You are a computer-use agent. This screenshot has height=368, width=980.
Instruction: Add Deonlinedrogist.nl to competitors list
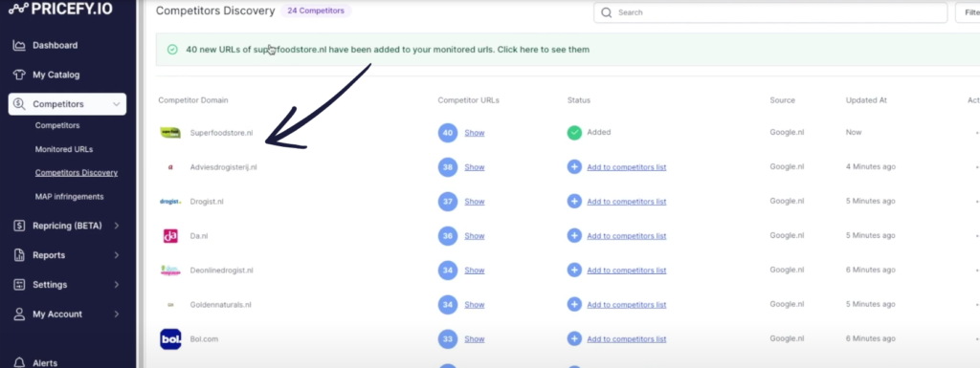(x=626, y=271)
